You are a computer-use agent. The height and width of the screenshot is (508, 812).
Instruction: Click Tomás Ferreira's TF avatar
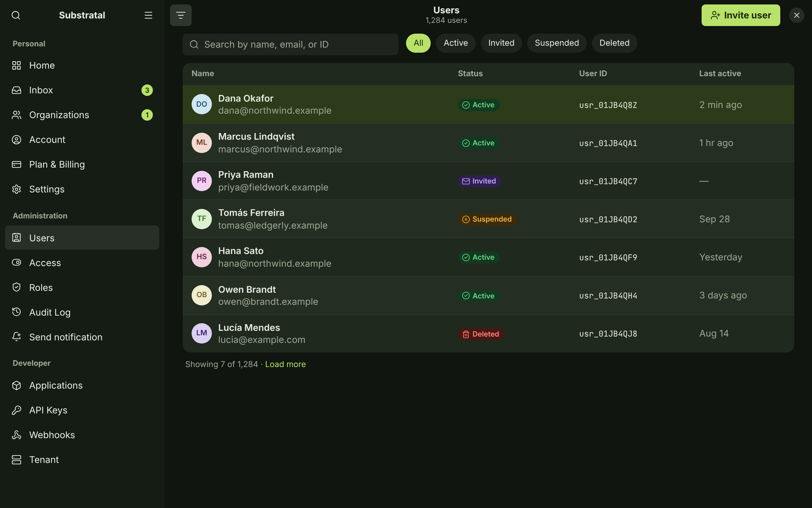tap(202, 219)
